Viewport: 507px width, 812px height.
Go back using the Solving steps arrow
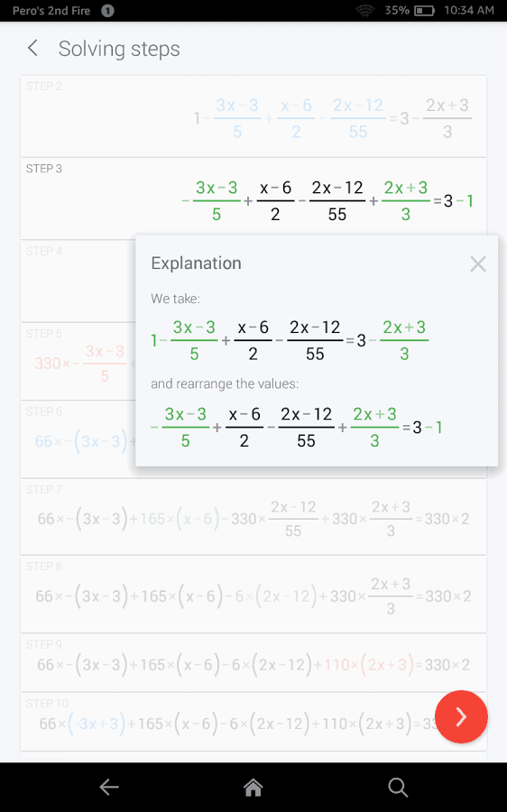pos(32,49)
